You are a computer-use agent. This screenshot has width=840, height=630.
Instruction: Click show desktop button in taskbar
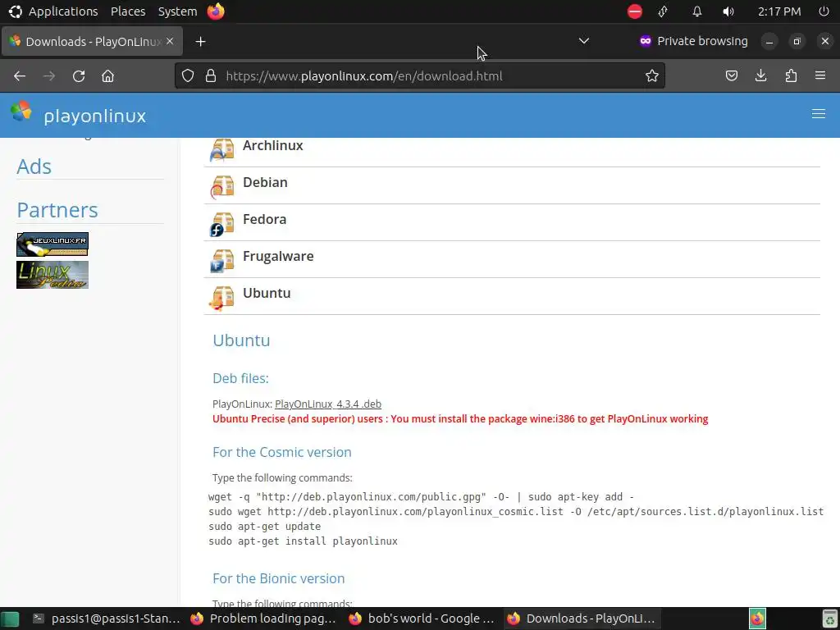click(x=10, y=619)
